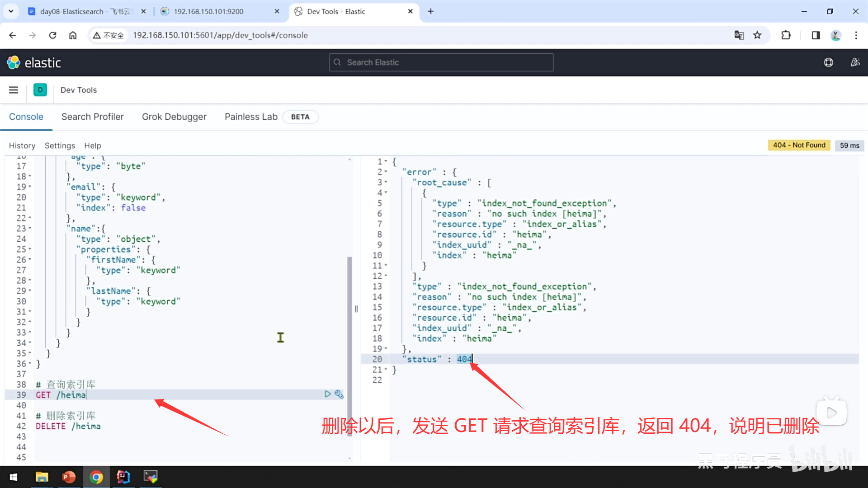Toggle the hamburger navigation menu

click(x=14, y=90)
